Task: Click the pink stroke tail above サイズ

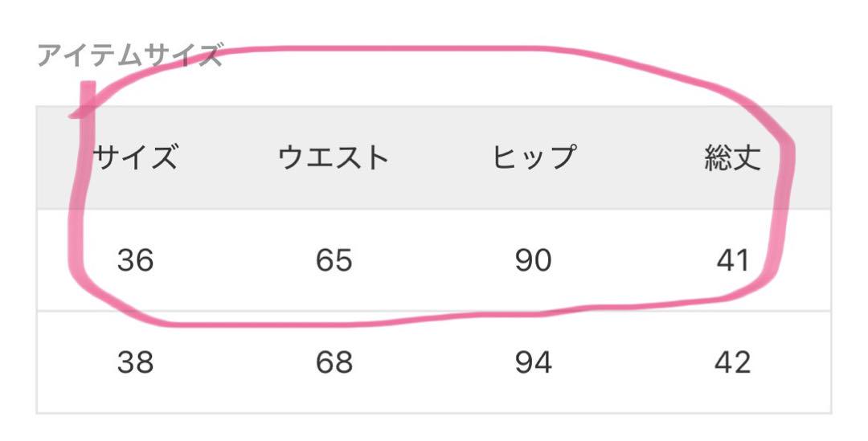Action: 85,100
